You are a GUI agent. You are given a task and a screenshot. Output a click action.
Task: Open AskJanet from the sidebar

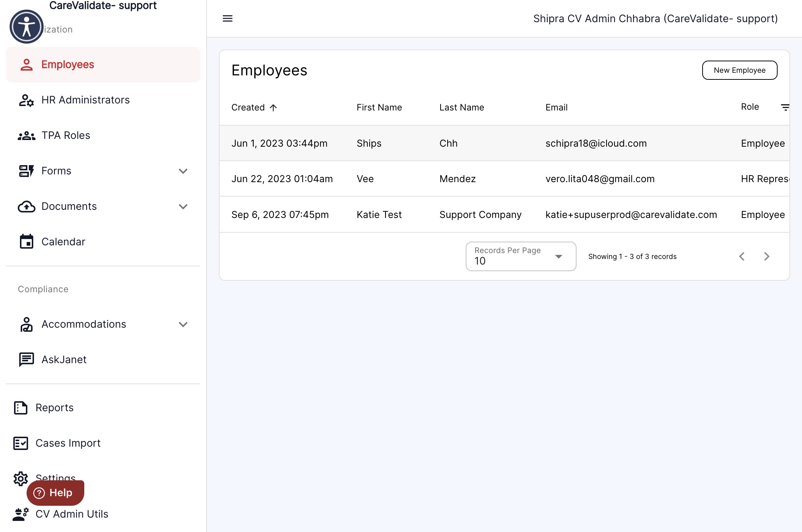point(103,359)
